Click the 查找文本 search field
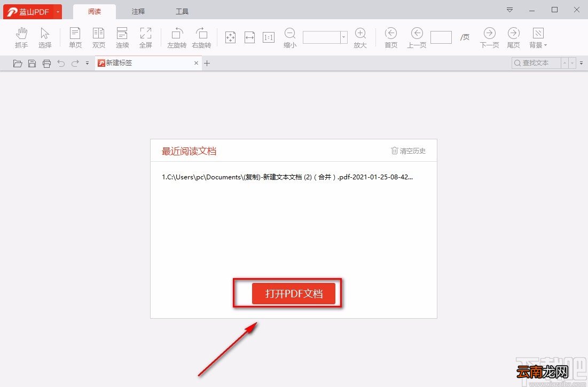Viewport: 588px width, 387px height. click(536, 63)
